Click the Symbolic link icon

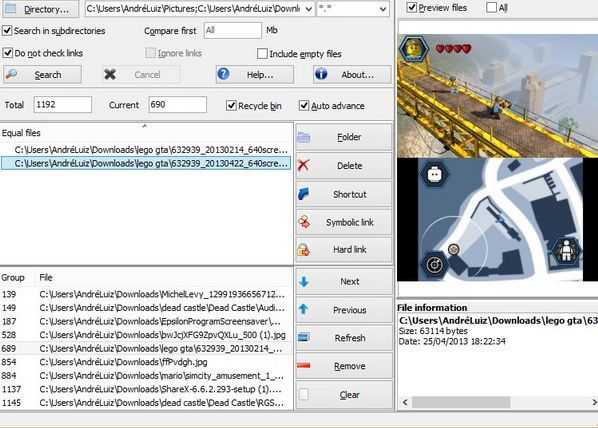304,222
